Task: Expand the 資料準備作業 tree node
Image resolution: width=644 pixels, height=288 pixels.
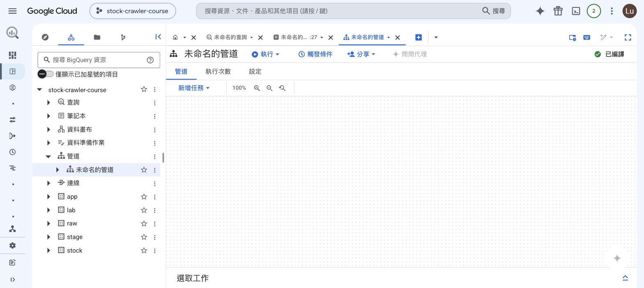Action: pos(48,143)
